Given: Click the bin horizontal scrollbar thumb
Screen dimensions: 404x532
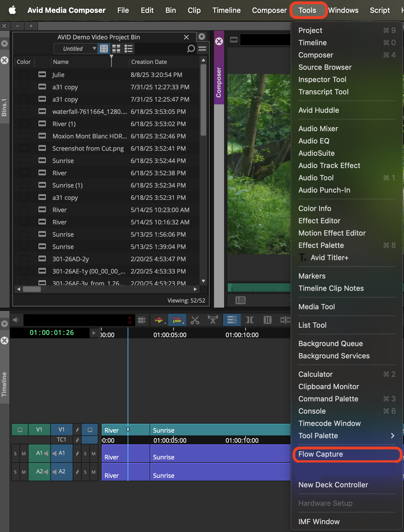Looking at the screenshot, I should click(x=32, y=289).
